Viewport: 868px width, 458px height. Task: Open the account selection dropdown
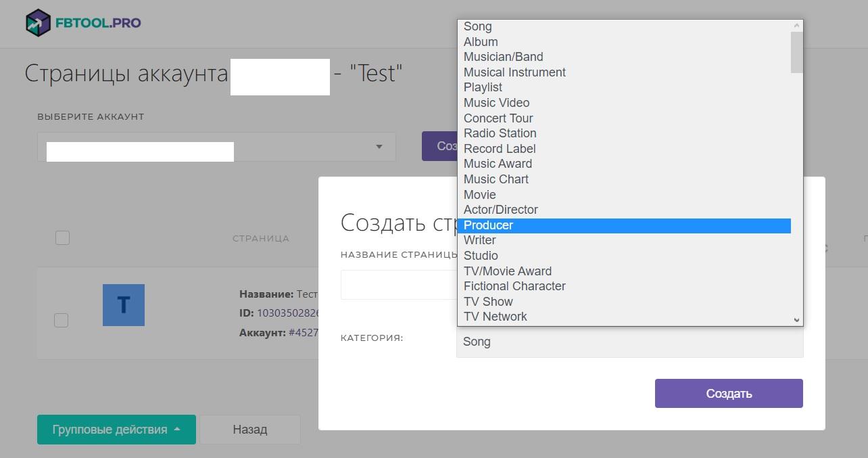tap(216, 147)
